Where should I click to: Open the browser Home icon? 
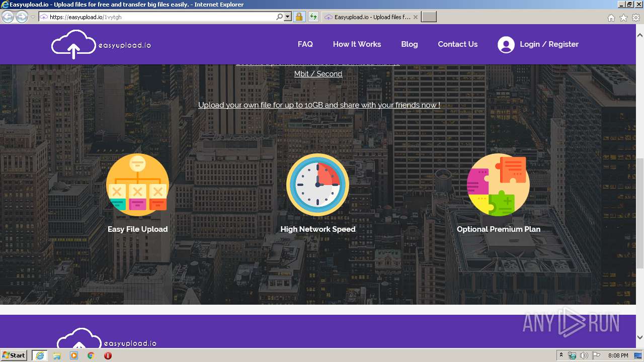click(x=611, y=18)
